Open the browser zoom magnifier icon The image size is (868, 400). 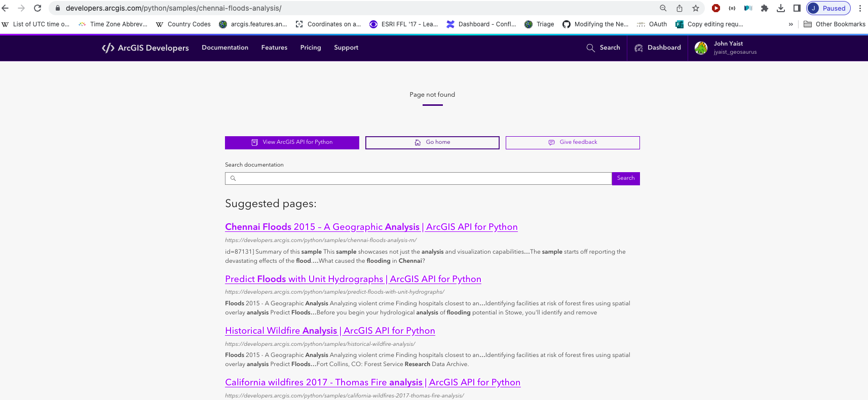pyautogui.click(x=663, y=8)
